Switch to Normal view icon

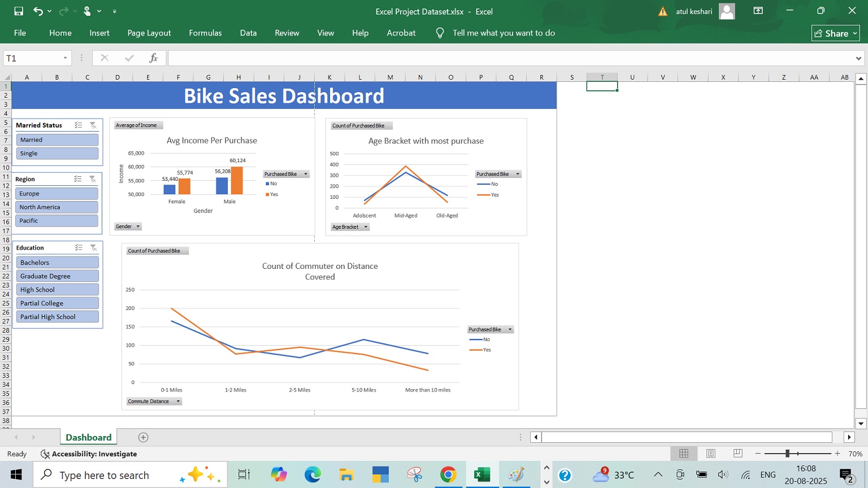point(684,454)
